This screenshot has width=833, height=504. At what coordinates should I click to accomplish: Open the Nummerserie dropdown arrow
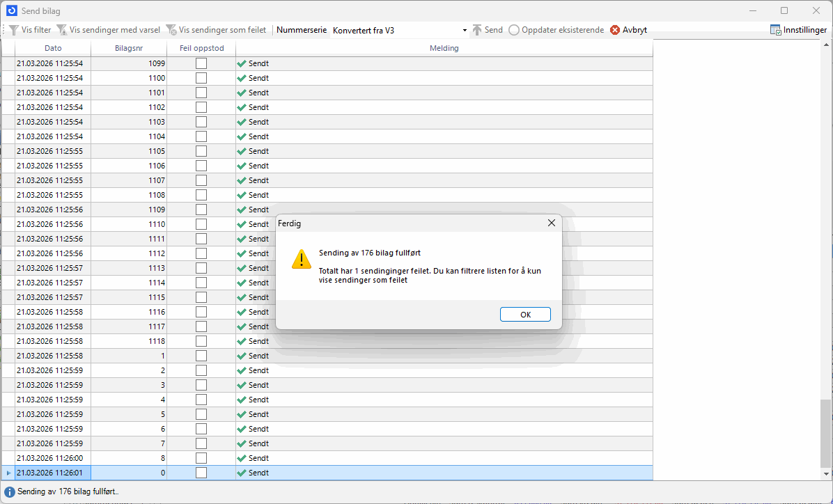465,31
